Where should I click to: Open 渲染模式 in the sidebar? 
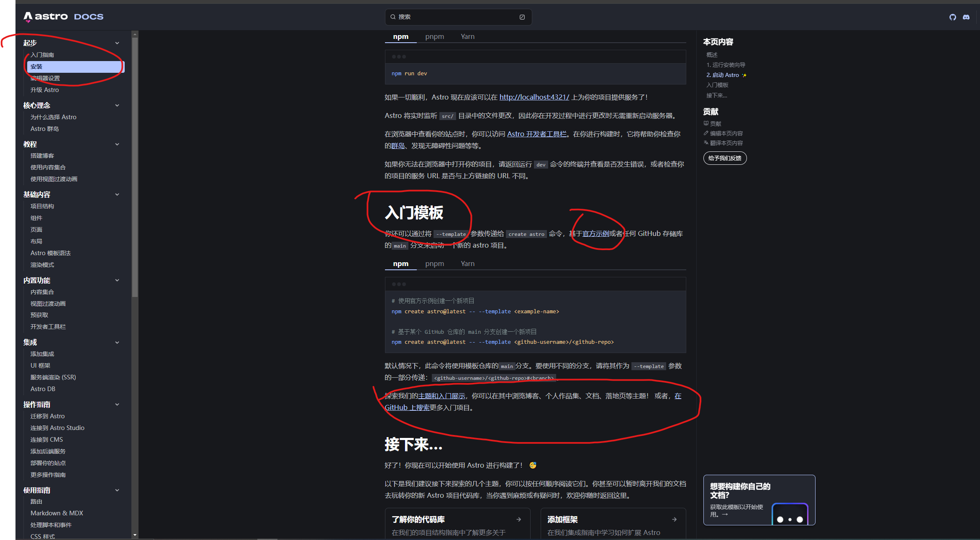click(x=42, y=265)
